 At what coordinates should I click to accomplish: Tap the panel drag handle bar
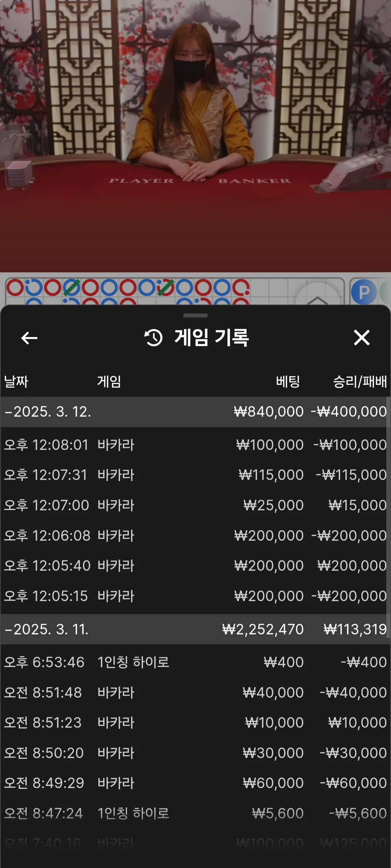coord(195,315)
